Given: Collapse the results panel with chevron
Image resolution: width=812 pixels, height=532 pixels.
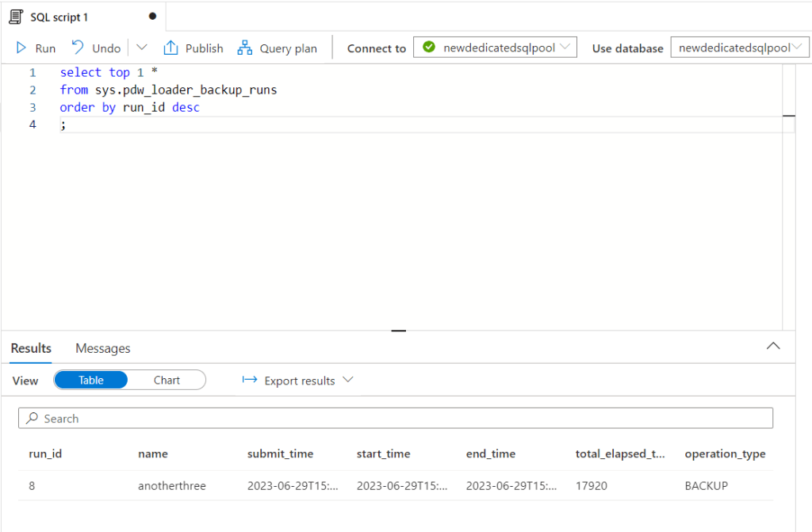Looking at the screenshot, I should [x=773, y=346].
